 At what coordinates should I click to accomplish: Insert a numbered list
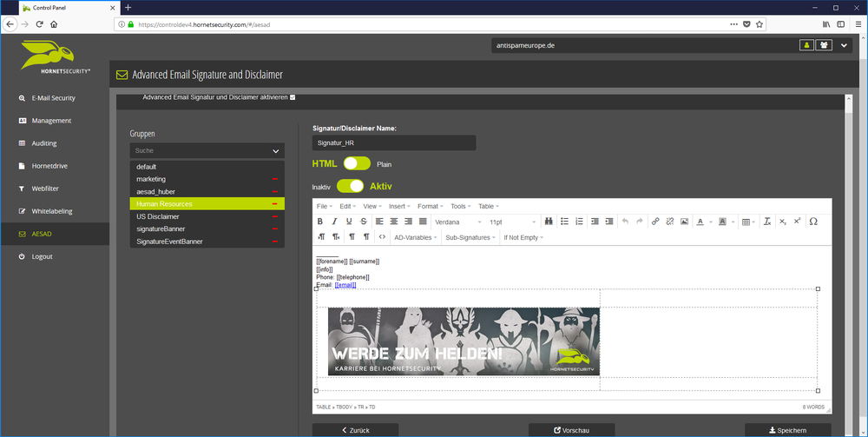coord(579,222)
